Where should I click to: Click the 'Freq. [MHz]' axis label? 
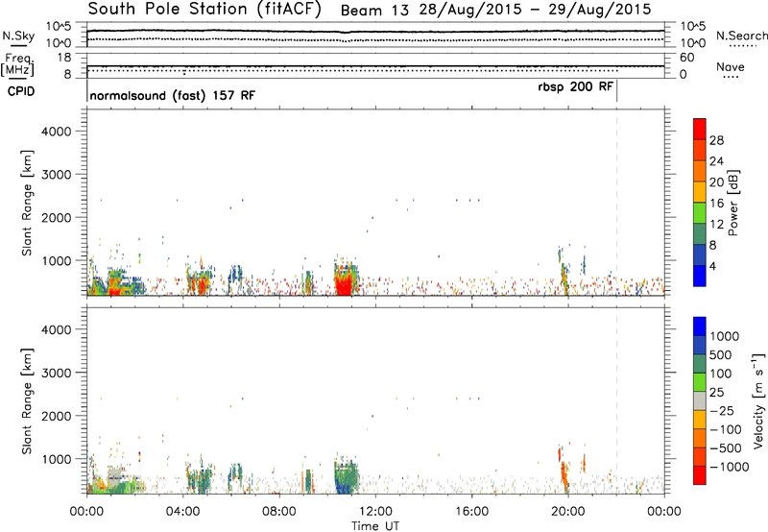coord(18,64)
